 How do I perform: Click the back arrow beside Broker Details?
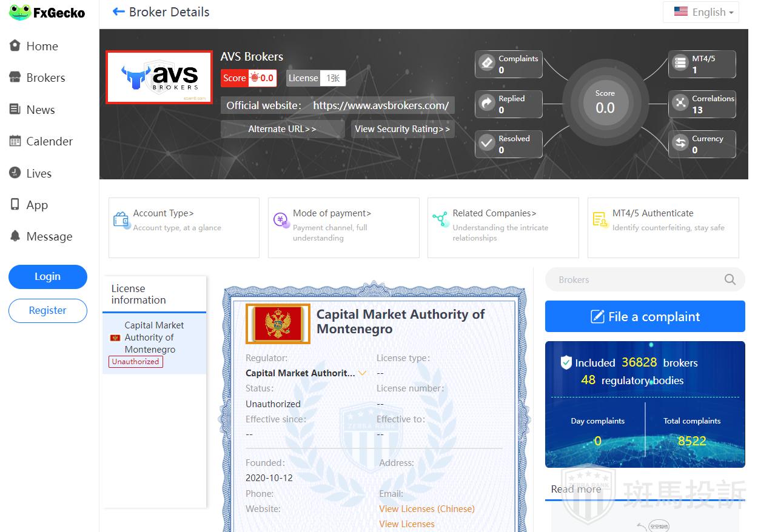[x=118, y=12]
